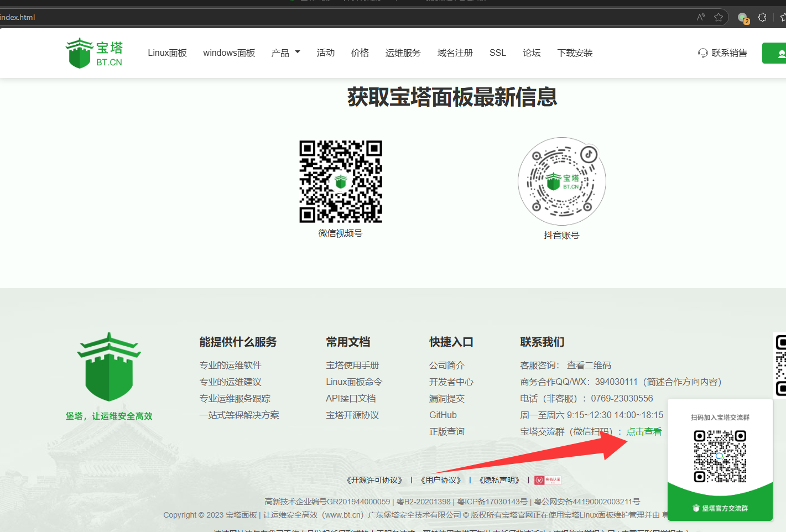Click the large green tower logo in footer
The height and width of the screenshot is (532, 786).
coord(109,367)
